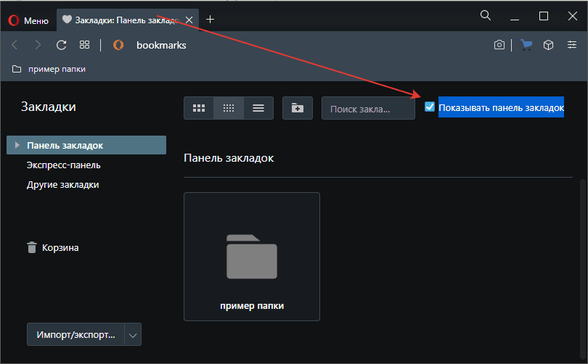
Task: Close the Закладки tab
Action: coord(189,20)
